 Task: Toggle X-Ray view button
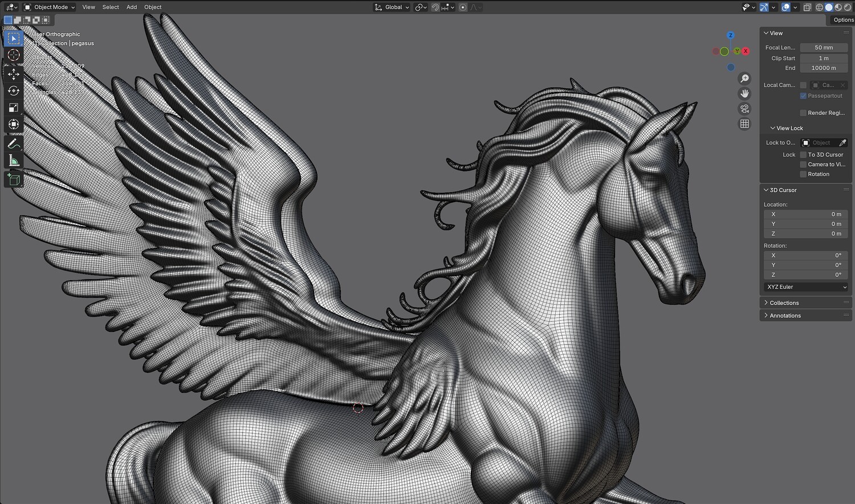tap(807, 7)
